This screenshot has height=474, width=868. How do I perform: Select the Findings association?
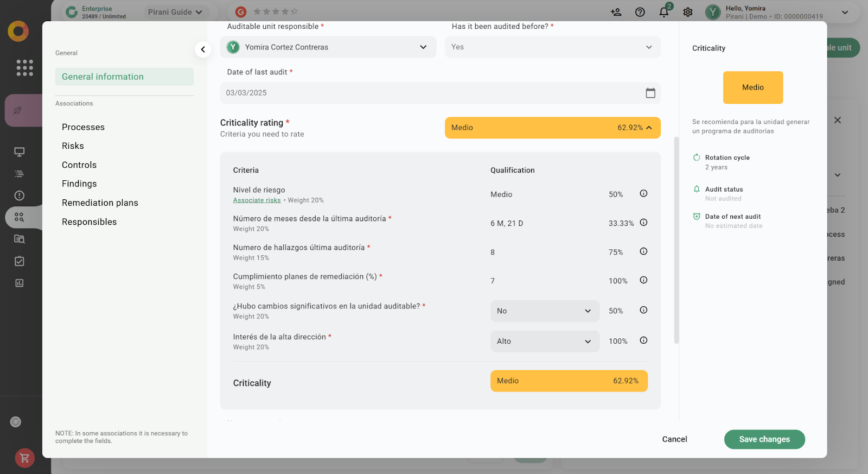tap(79, 184)
